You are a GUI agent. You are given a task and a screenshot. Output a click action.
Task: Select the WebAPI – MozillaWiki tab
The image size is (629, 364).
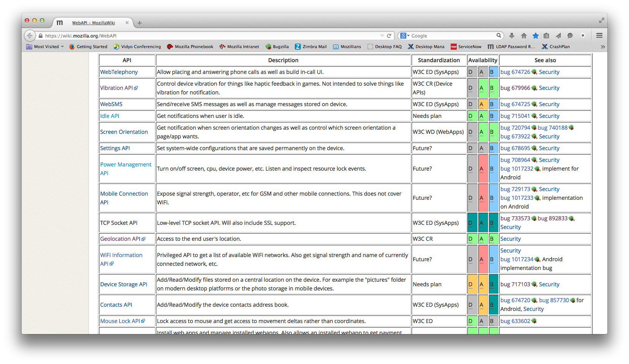(93, 23)
